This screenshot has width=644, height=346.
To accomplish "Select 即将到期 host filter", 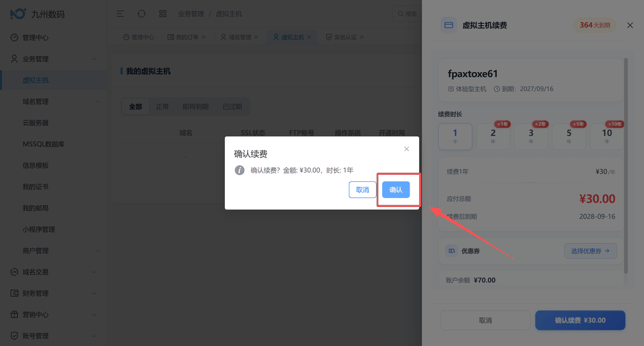I will (x=196, y=106).
